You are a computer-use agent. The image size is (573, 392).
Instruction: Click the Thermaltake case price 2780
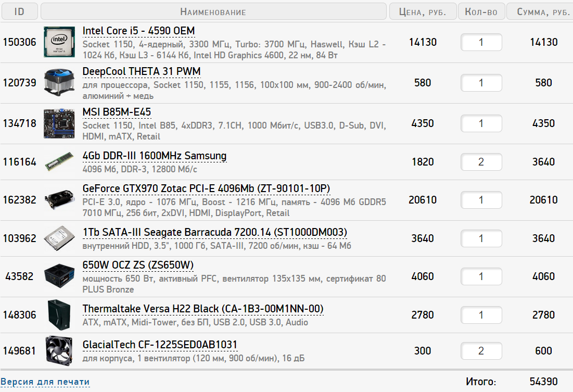click(x=423, y=315)
